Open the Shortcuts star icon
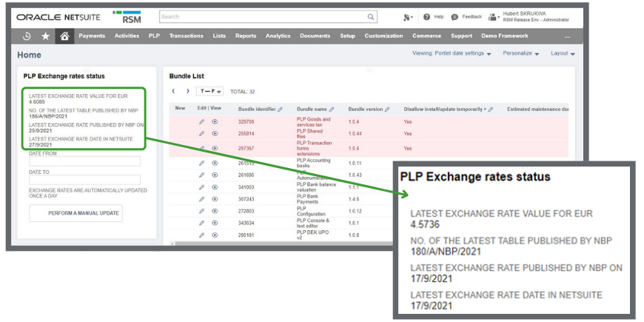The height and width of the screenshot is (322, 644). click(46, 36)
